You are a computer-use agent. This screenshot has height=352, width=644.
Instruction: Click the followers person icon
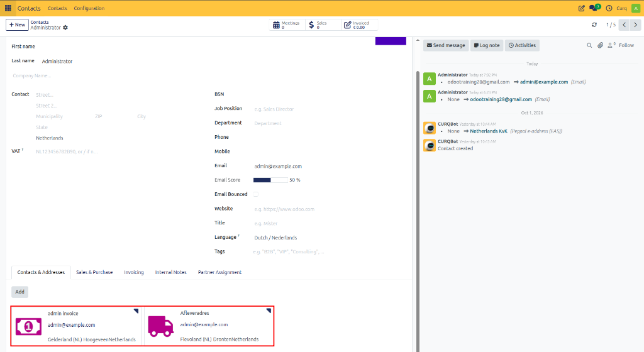[611, 45]
